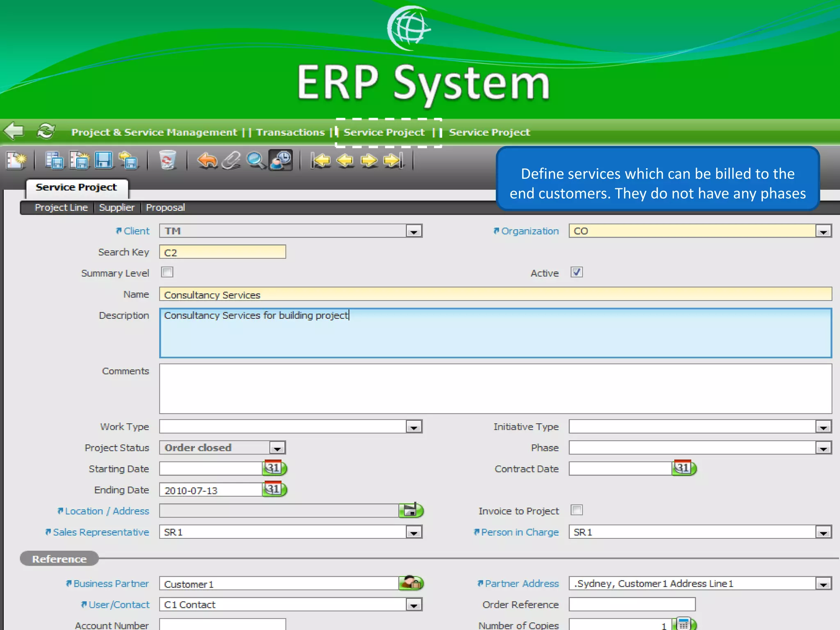Go to the next record arrow
840x630 pixels.
tap(369, 160)
